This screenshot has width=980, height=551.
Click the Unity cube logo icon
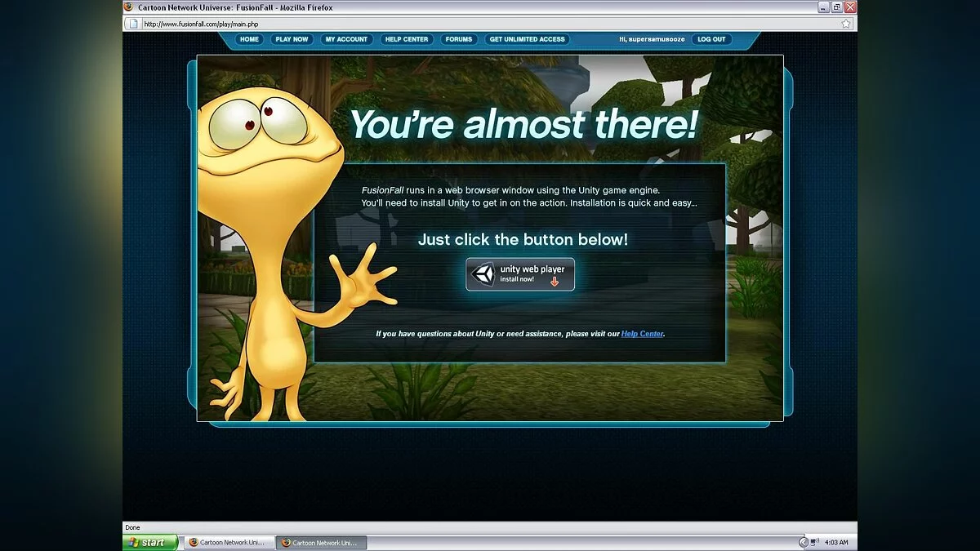point(483,274)
